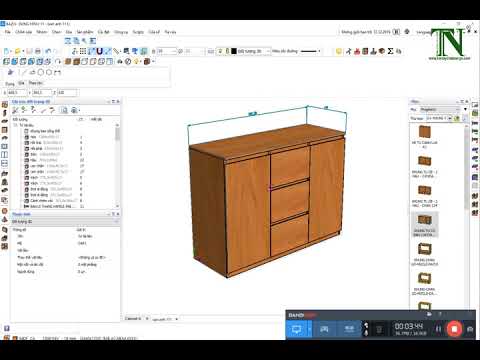
Task: Select the fifth thumbnail, an open-shelf frame
Action: (x=425, y=249)
